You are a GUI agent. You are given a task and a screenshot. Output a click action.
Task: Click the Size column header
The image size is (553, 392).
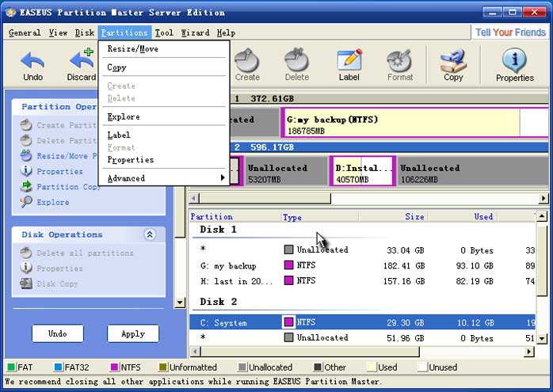click(x=393, y=216)
